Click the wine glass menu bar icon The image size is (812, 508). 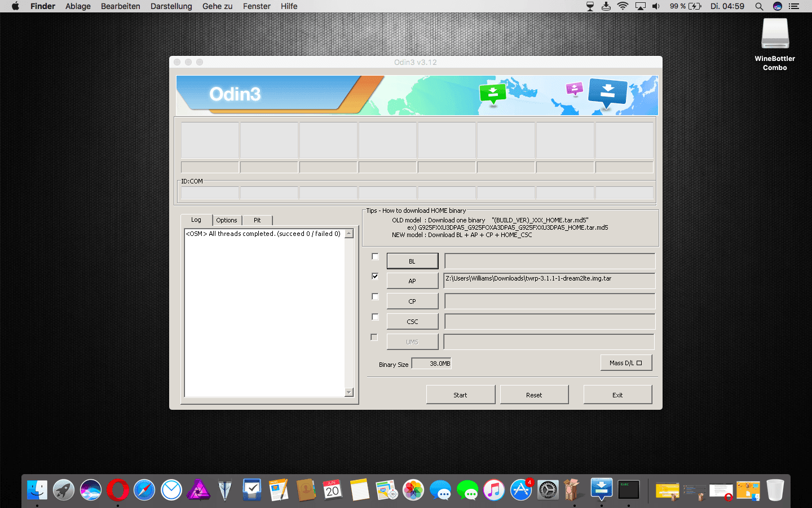click(x=590, y=6)
